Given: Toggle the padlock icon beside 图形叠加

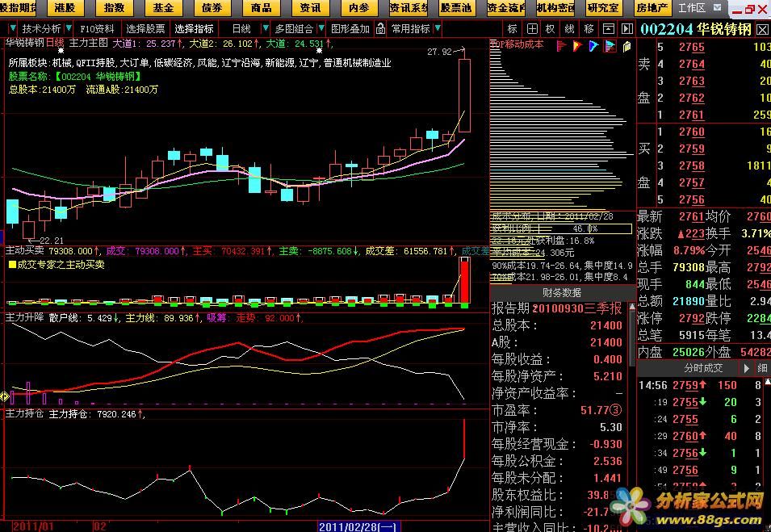Looking at the screenshot, I should tap(380, 29).
